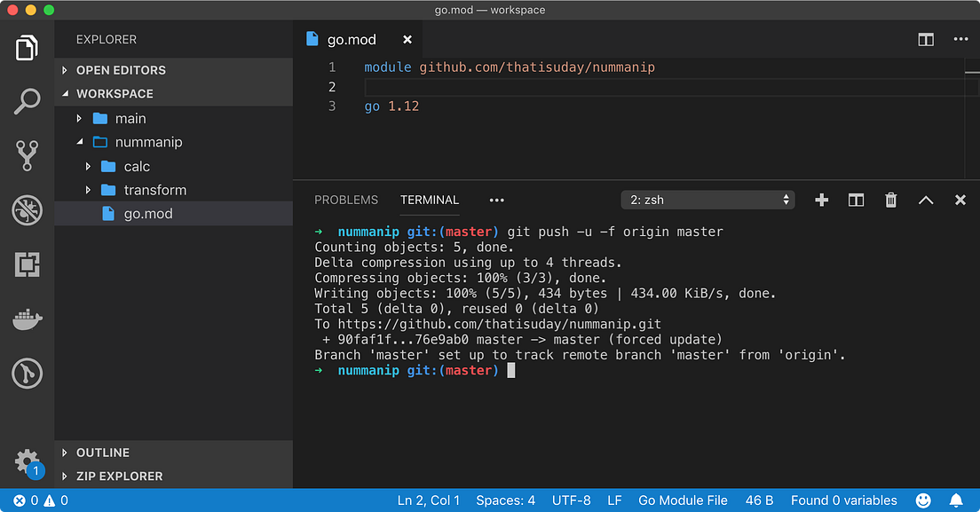The height and width of the screenshot is (512, 980).
Task: Split the go.mod editor
Action: pos(926,39)
